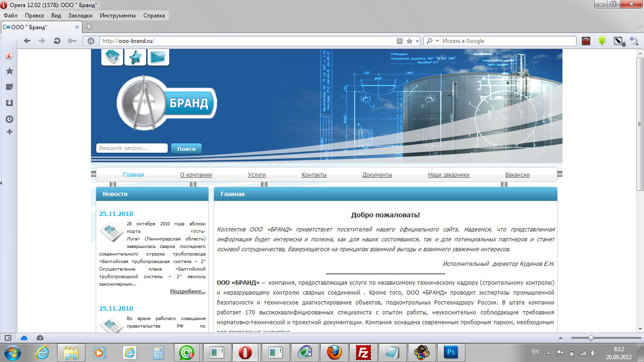Go to the Главная page link
Screen dimensions: 644x362
coord(133,175)
